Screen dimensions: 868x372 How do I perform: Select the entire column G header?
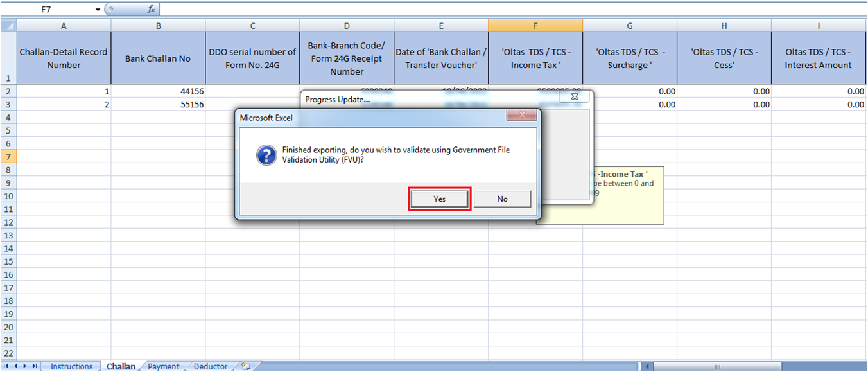point(629,25)
